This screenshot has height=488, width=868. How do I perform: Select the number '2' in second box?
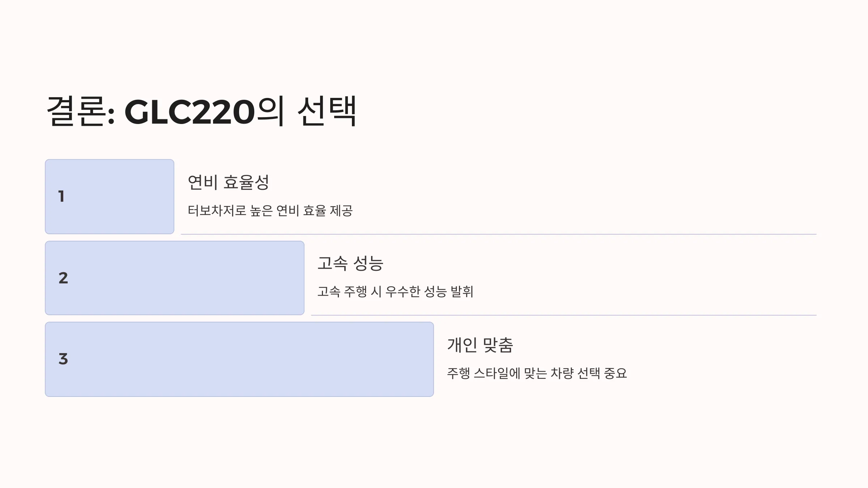coord(63,278)
